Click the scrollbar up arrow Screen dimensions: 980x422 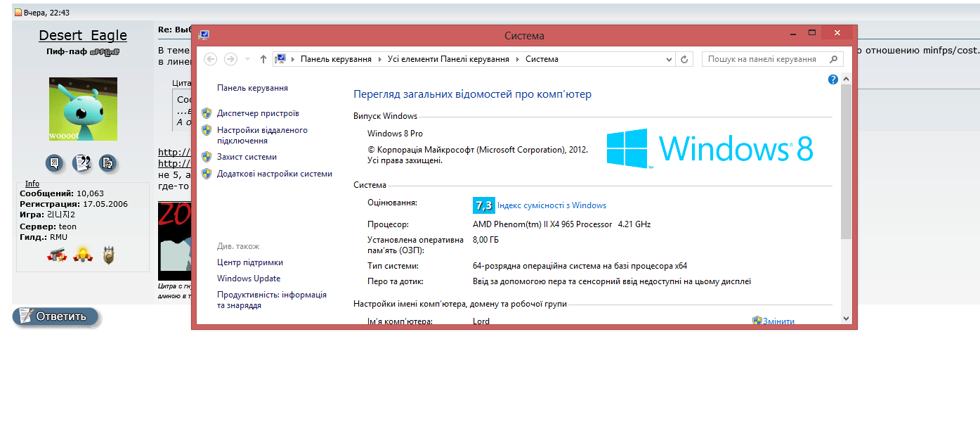846,77
